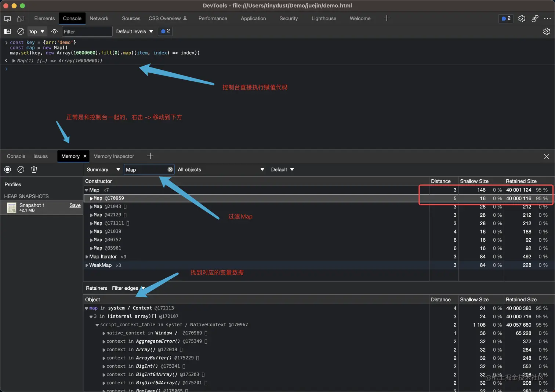Open the All objects dropdown
The image size is (555, 392).
pyautogui.click(x=221, y=169)
